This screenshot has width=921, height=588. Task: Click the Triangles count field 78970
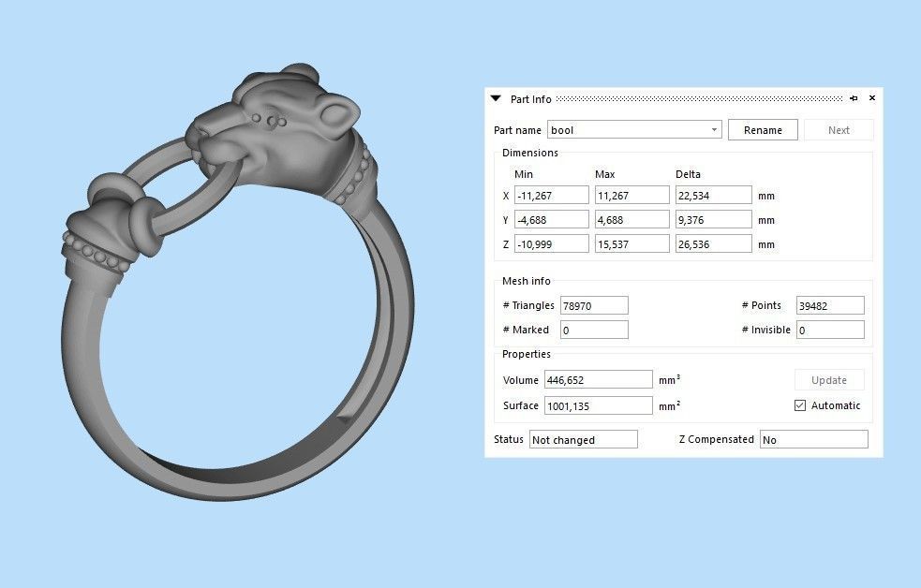point(594,305)
